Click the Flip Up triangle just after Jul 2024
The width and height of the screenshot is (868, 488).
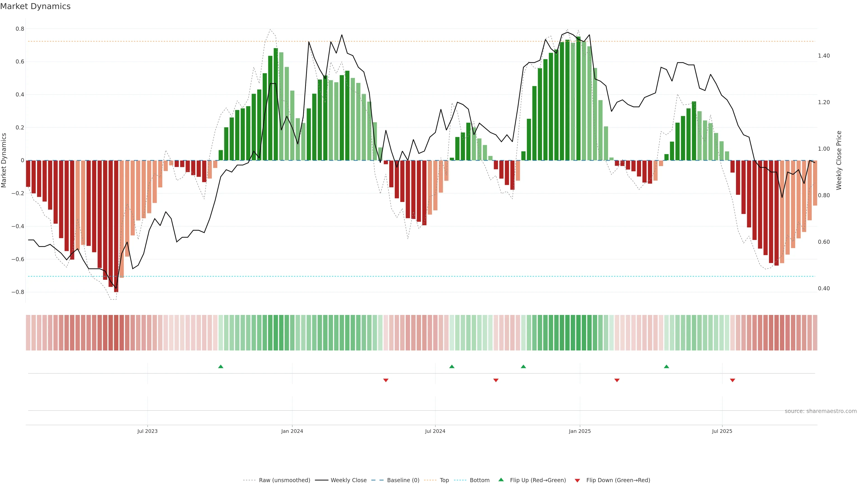pyautogui.click(x=452, y=366)
